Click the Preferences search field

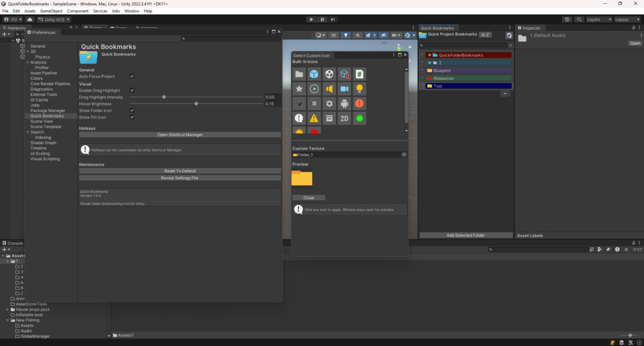click(231, 39)
